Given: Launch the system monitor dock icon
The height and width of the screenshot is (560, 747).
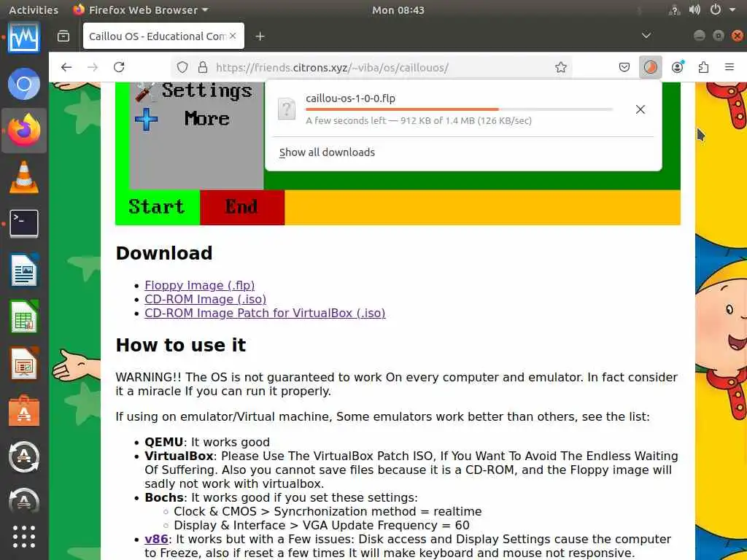Looking at the screenshot, I should coord(24,37).
